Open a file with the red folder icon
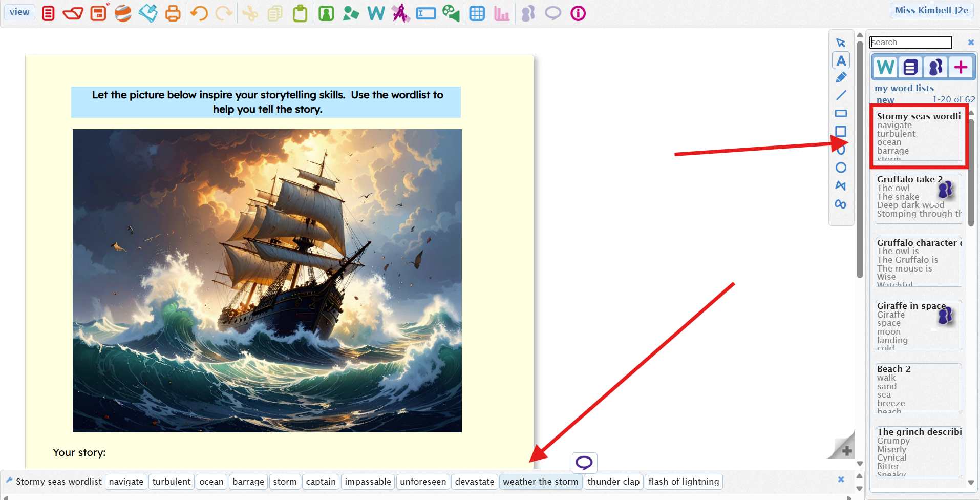This screenshot has width=980, height=500. (73, 13)
